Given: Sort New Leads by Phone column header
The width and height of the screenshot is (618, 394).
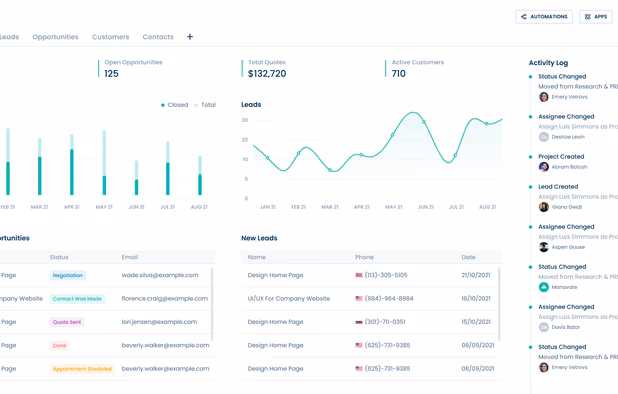Looking at the screenshot, I should tap(364, 257).
